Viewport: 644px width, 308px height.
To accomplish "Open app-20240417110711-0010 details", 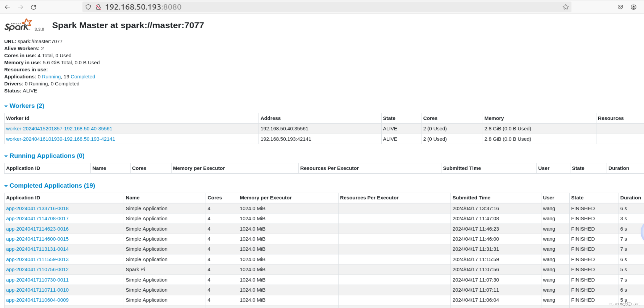I will pos(37,290).
